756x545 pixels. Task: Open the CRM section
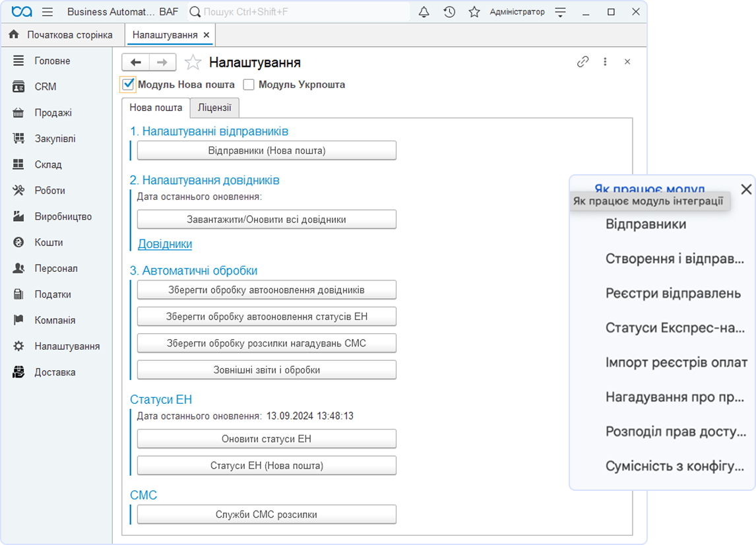(46, 87)
